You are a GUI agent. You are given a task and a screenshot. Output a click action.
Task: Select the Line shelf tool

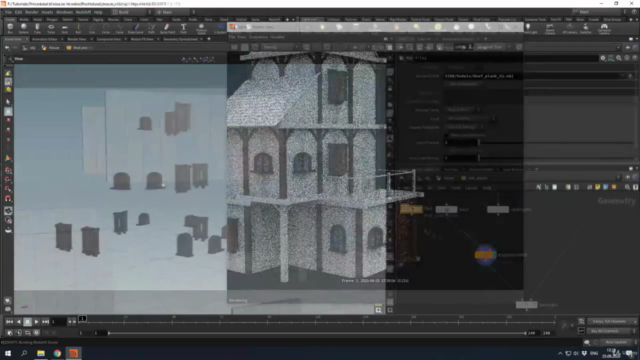(92, 28)
